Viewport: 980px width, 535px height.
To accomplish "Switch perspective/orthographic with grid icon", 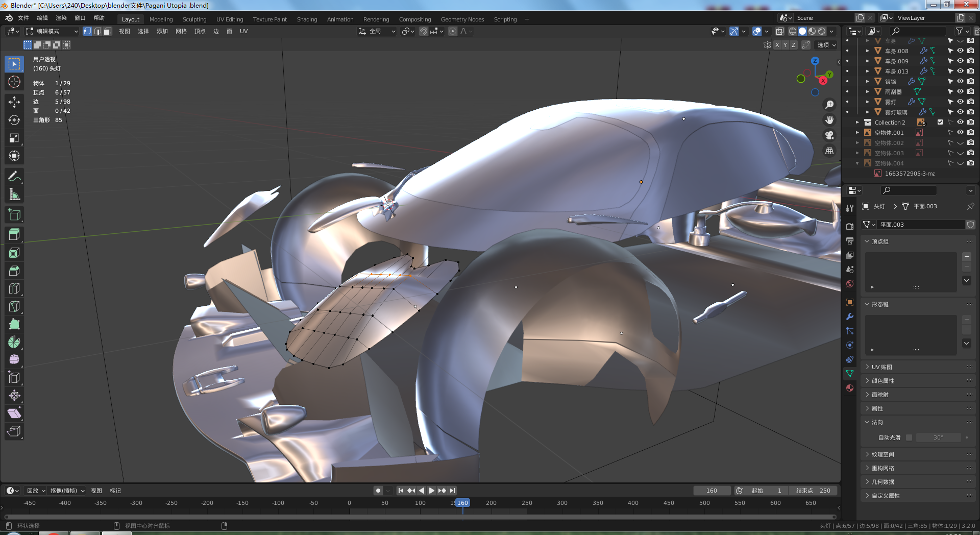I will 829,151.
